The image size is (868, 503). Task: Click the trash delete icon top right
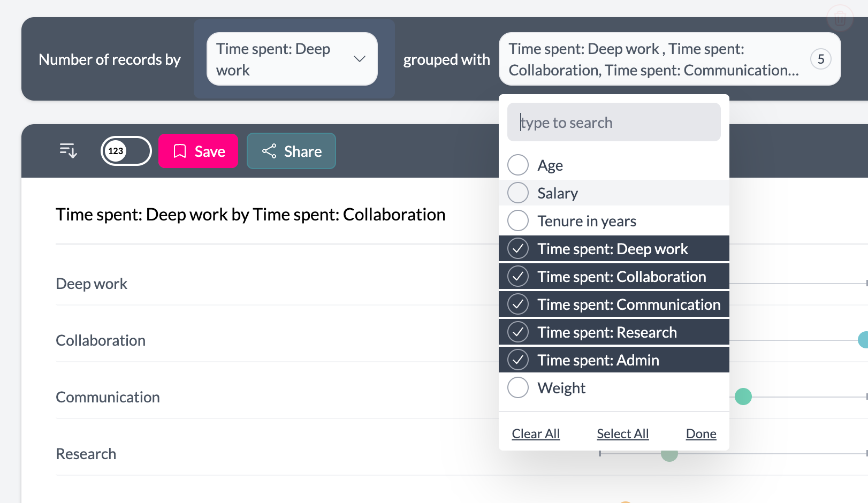(840, 18)
